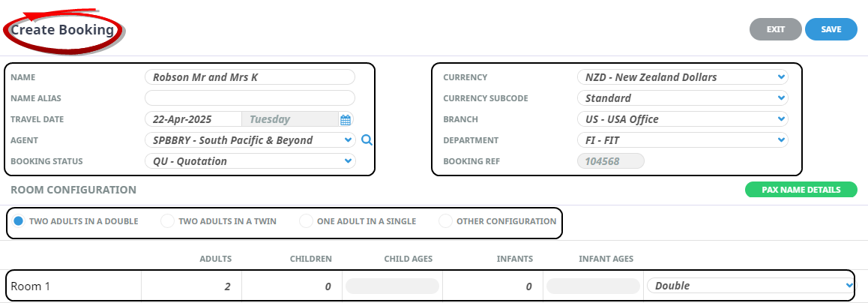The width and height of the screenshot is (868, 303).
Task: Select Two Adults in a Double option
Action: click(19, 221)
